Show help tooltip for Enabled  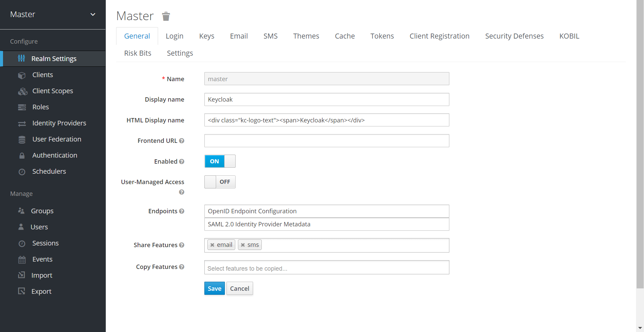click(x=182, y=162)
